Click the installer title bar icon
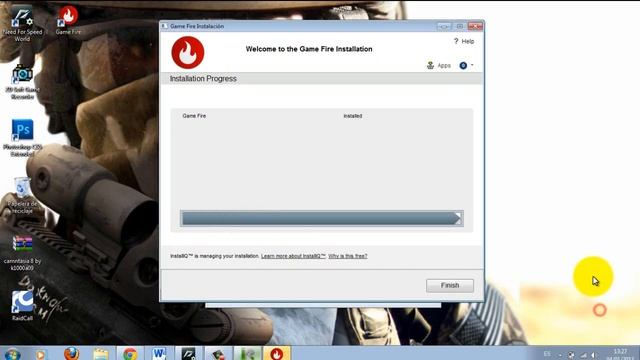 pos(164,26)
